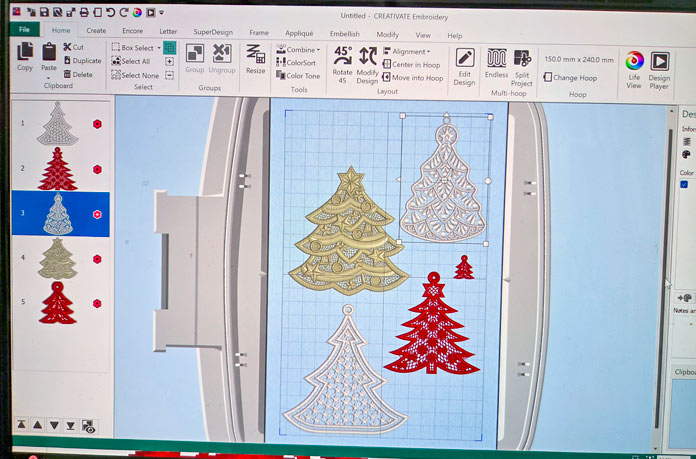This screenshot has width=696, height=459.
Task: Open the Color Tone tool
Action: [x=298, y=75]
